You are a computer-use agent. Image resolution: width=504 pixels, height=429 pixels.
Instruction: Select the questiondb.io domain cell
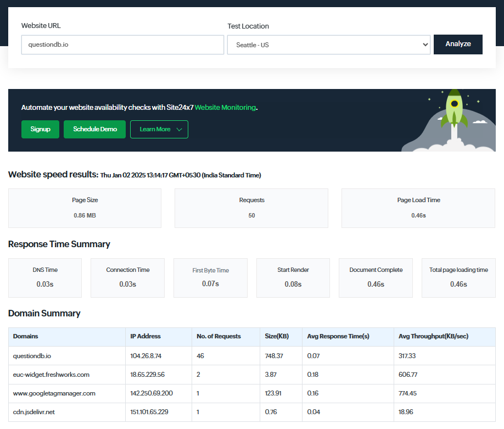[x=67, y=356]
